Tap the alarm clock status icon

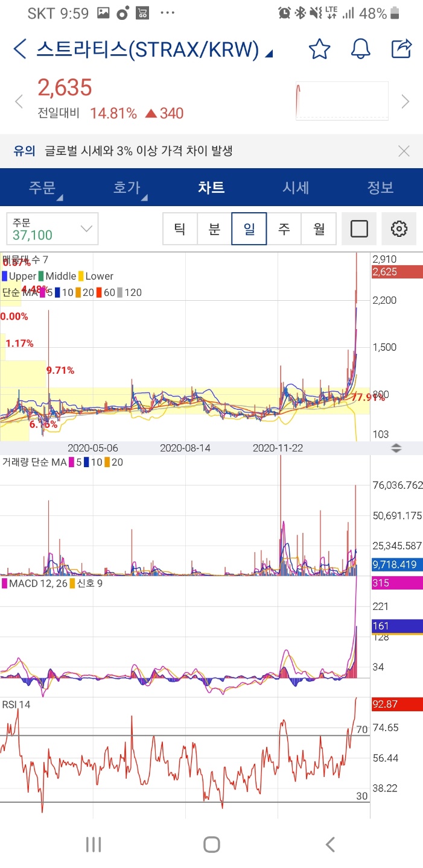coord(284,13)
